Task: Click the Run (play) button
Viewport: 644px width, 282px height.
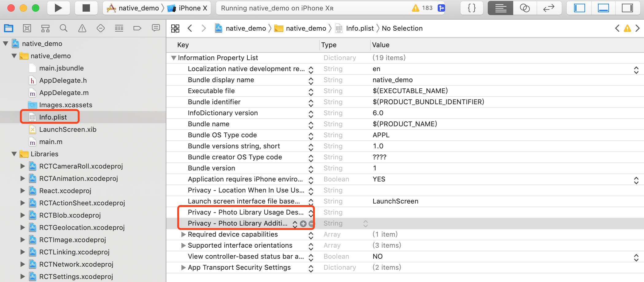Action: 58,8
